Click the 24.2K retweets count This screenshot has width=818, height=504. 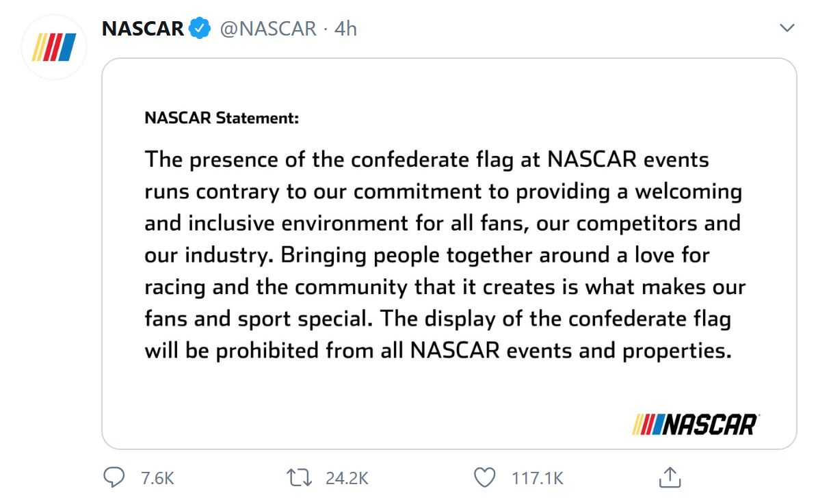(x=347, y=478)
